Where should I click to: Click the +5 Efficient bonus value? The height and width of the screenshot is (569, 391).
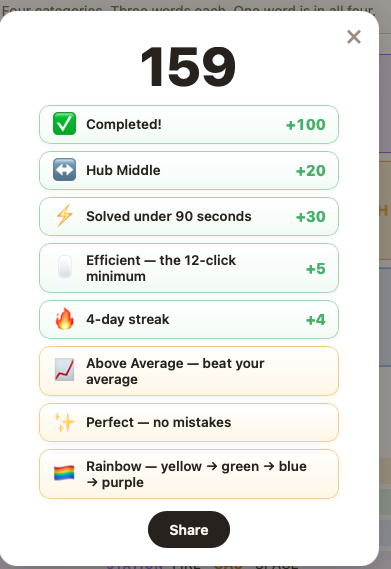[315, 269]
